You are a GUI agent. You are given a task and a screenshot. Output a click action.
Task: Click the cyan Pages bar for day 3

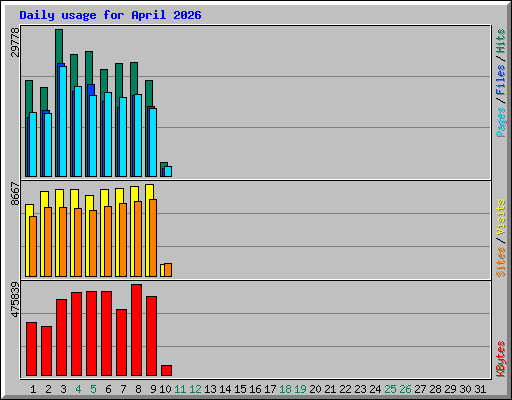[63, 121]
